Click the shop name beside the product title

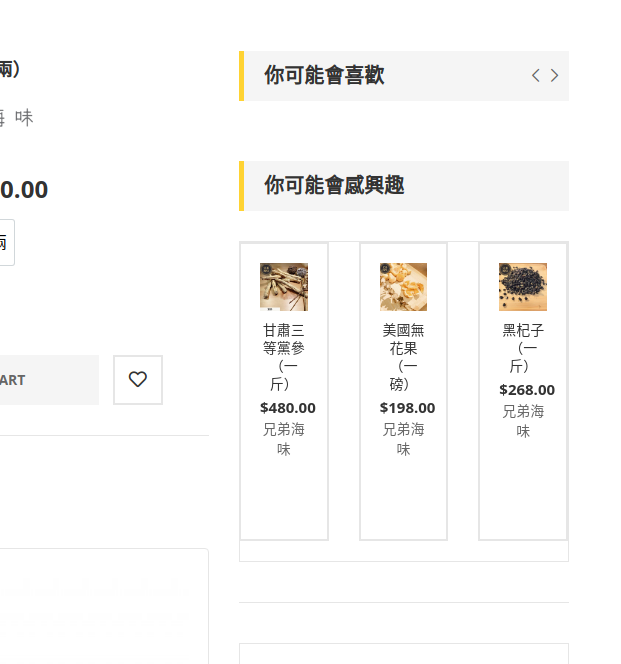pos(16,117)
